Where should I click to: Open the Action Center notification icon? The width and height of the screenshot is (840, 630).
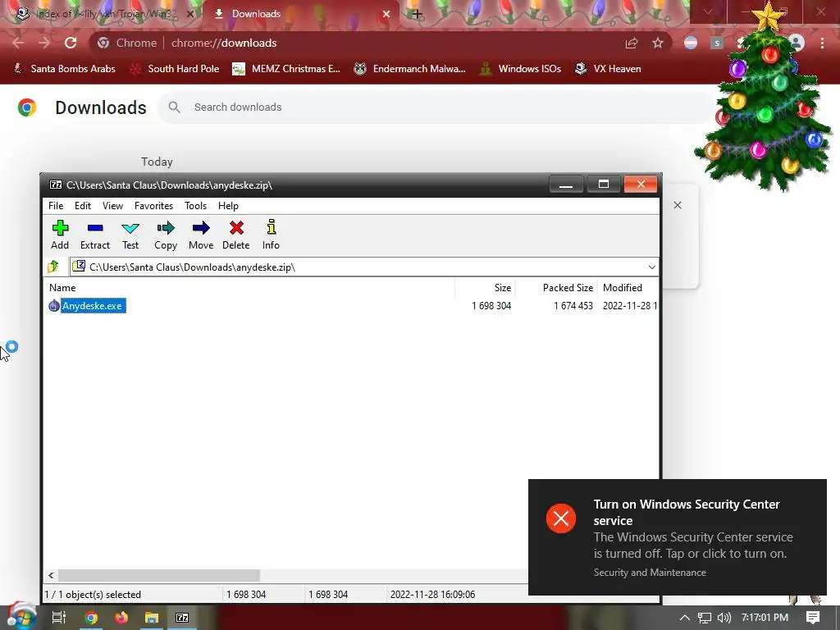click(x=813, y=618)
